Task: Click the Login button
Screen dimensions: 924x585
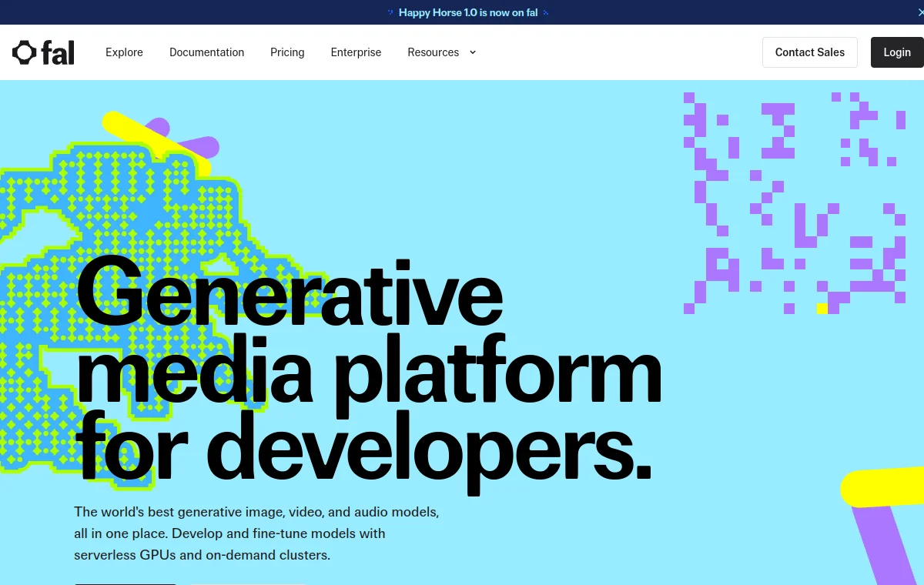Action: [897, 52]
